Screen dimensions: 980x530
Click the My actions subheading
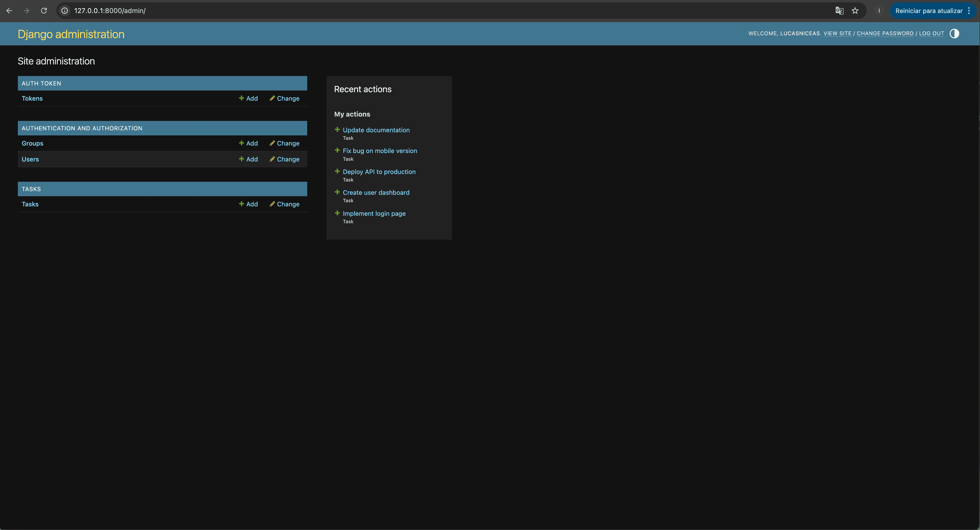pos(352,114)
